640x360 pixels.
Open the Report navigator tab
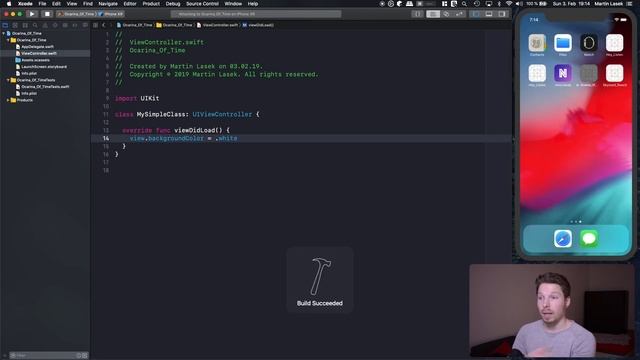click(x=85, y=25)
